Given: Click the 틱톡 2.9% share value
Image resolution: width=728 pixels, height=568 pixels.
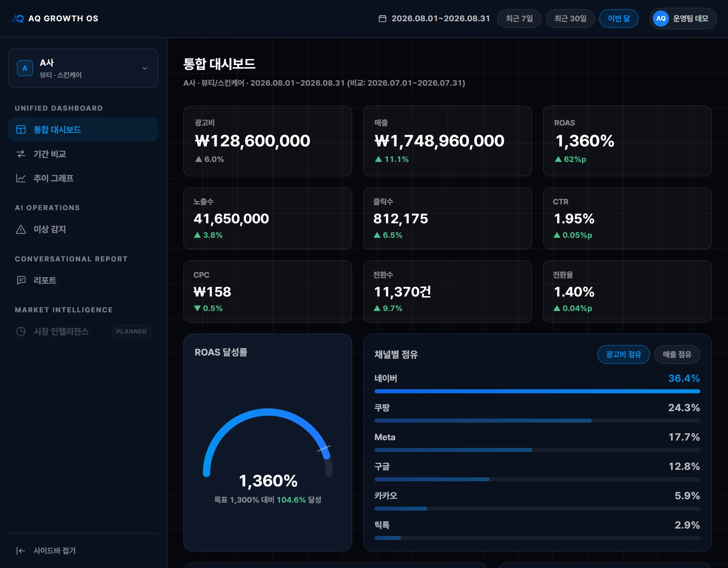Looking at the screenshot, I should [x=687, y=525].
